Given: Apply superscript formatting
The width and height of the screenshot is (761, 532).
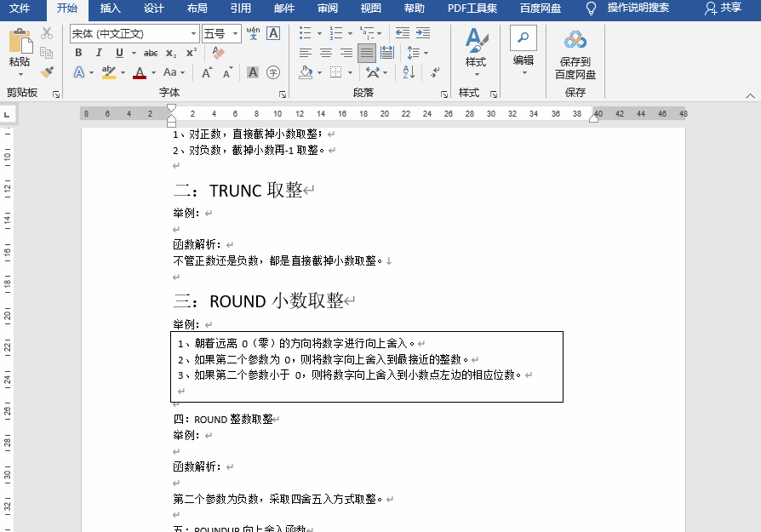Looking at the screenshot, I should [192, 53].
